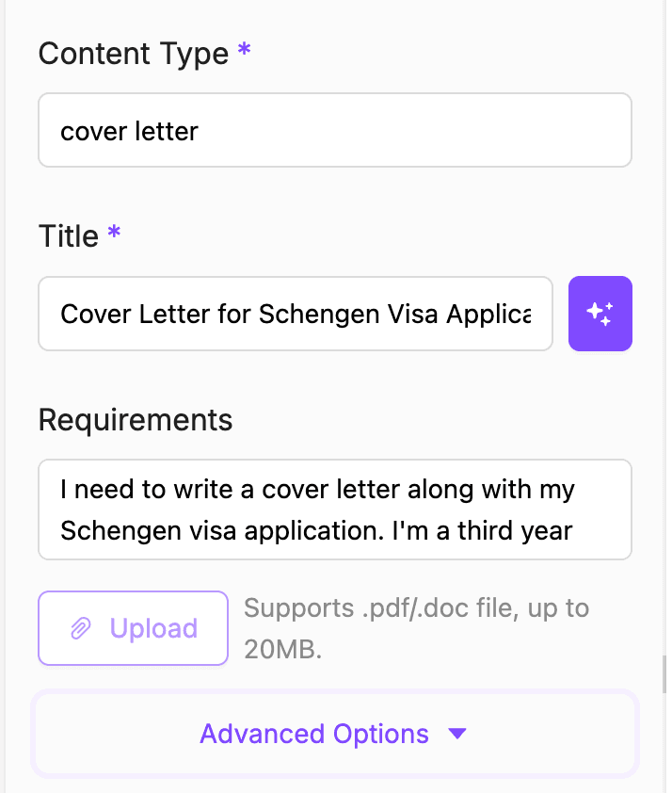Click the asterisk next to Title

tap(115, 235)
